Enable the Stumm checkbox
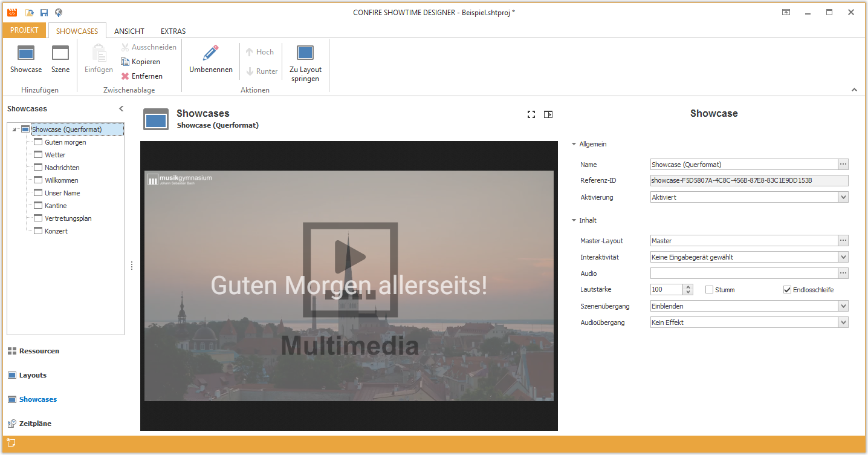 pyautogui.click(x=710, y=290)
